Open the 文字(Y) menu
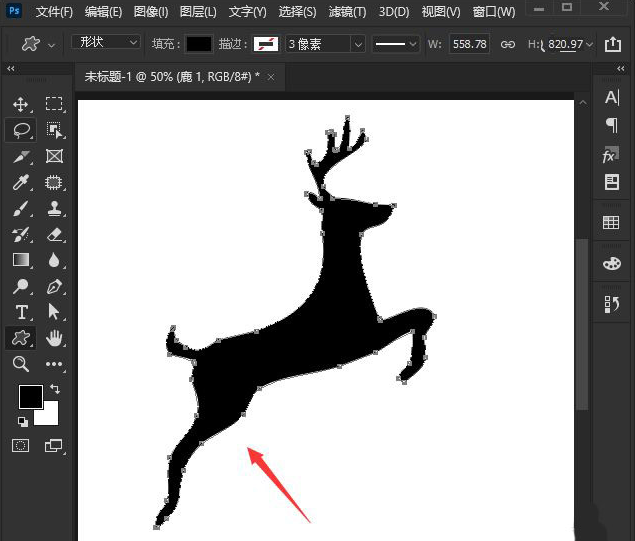The image size is (635, 541). (247, 12)
